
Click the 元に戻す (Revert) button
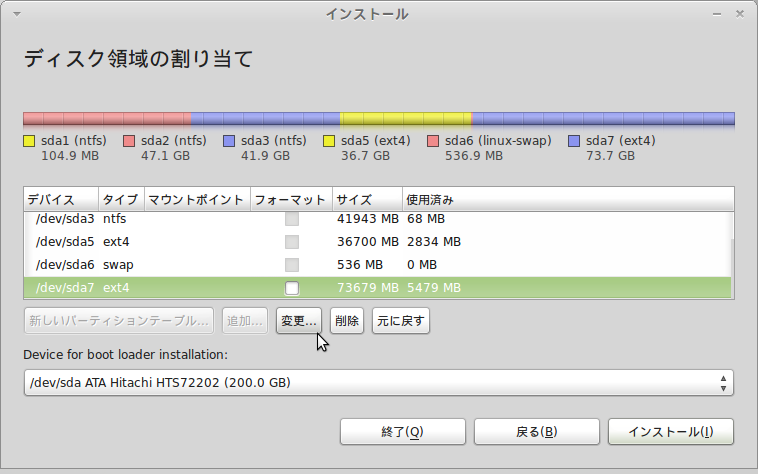(x=400, y=321)
